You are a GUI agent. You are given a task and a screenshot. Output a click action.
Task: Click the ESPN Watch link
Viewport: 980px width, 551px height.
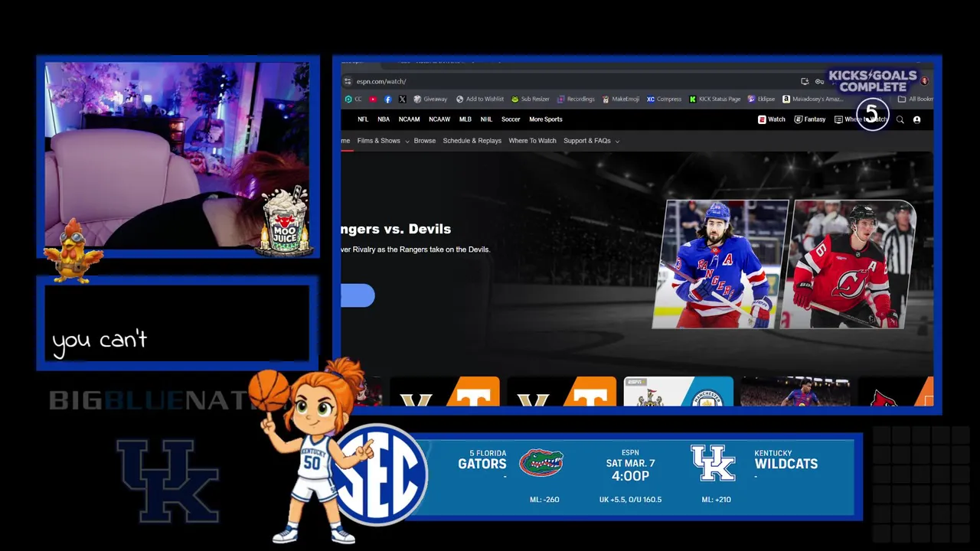pos(772,119)
